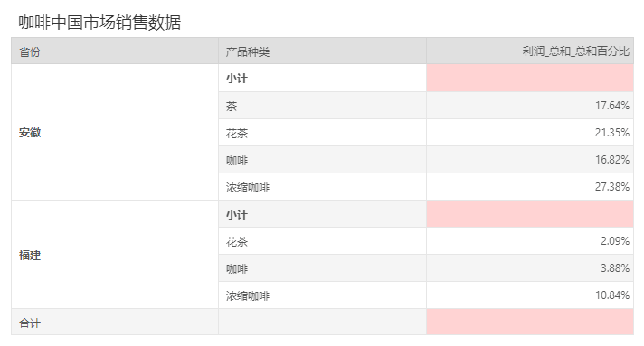Select the 21.35% value cell

(530, 133)
